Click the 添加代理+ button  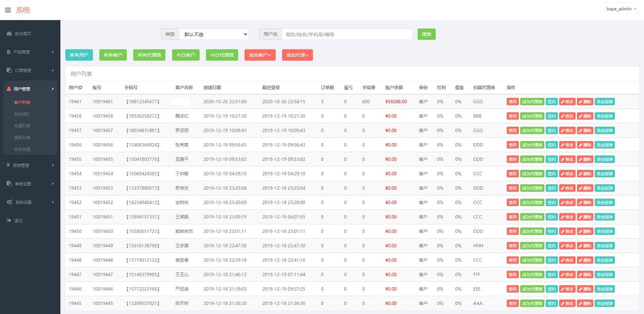click(x=297, y=55)
